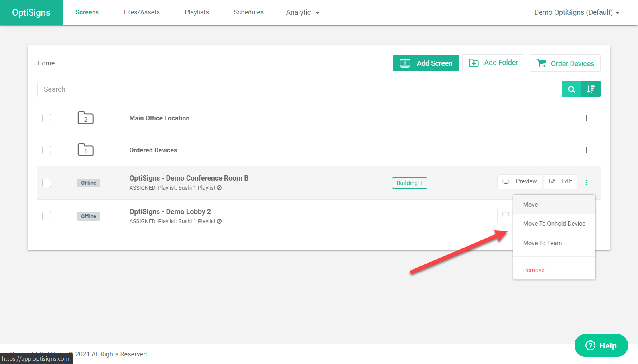Click the Add Screen button

coord(426,63)
